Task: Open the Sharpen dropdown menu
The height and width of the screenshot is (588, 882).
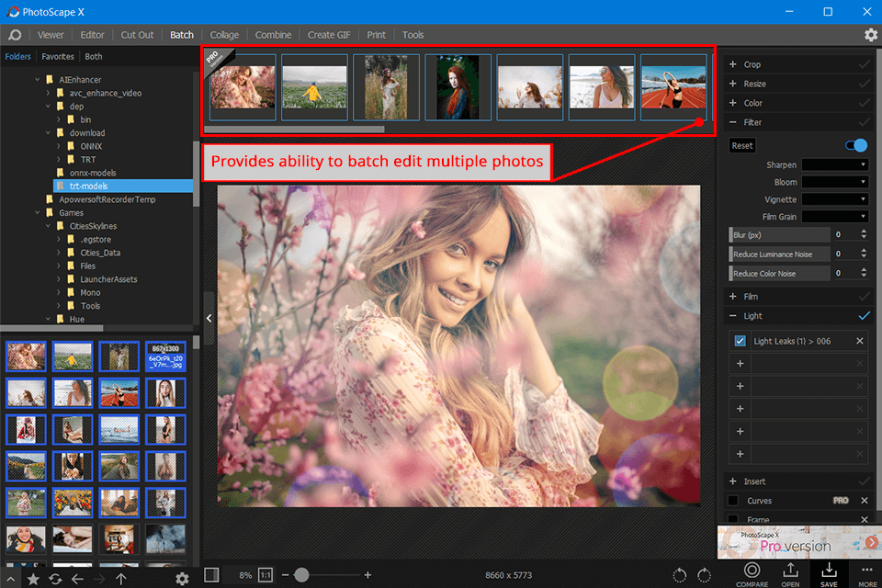Action: (x=834, y=164)
